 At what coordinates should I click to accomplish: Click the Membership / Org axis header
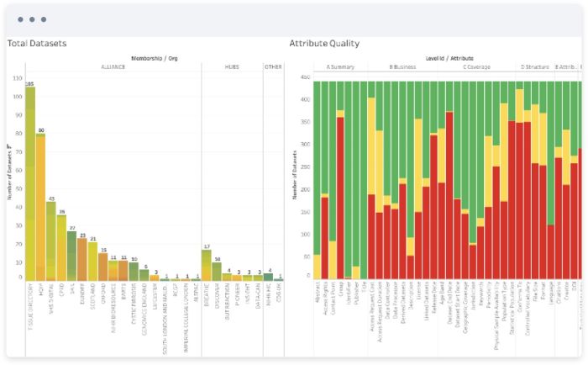click(154, 58)
